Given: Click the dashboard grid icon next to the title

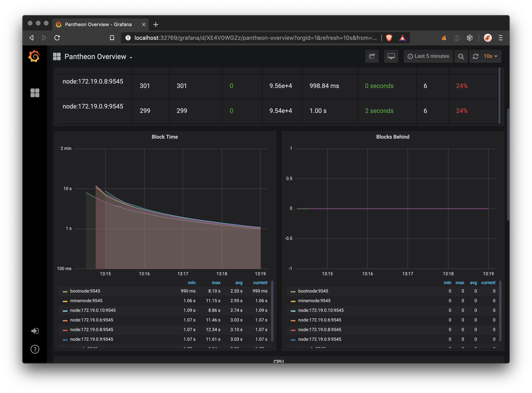Looking at the screenshot, I should [57, 57].
